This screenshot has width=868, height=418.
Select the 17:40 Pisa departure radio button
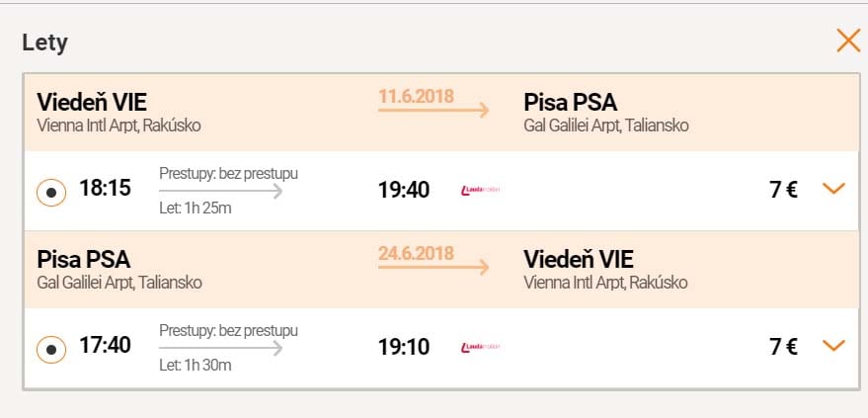click(x=51, y=348)
